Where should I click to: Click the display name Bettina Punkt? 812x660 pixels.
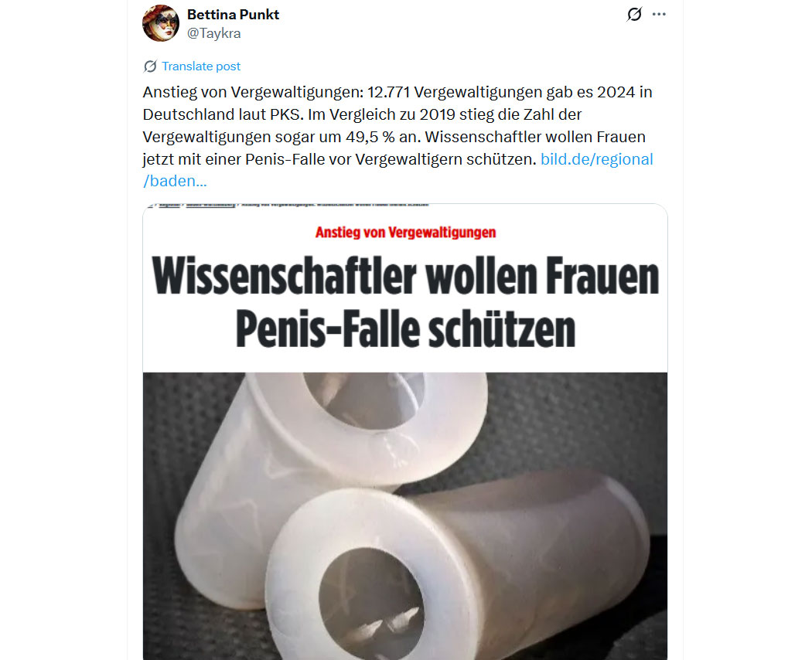click(x=233, y=15)
